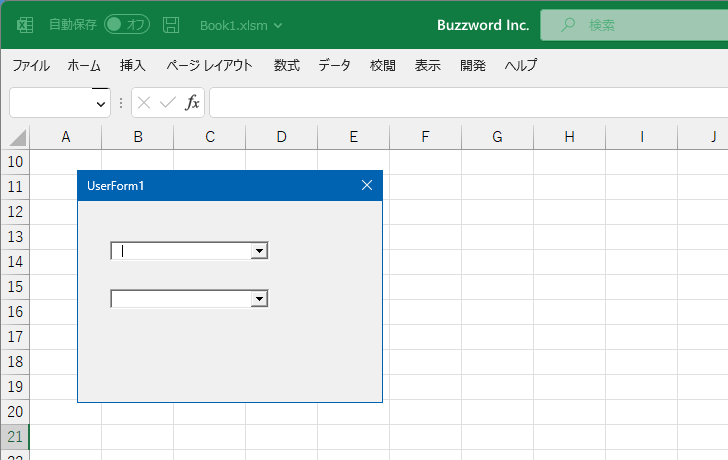
Task: Open the 挿入 ribbon tab
Action: [x=133, y=66]
